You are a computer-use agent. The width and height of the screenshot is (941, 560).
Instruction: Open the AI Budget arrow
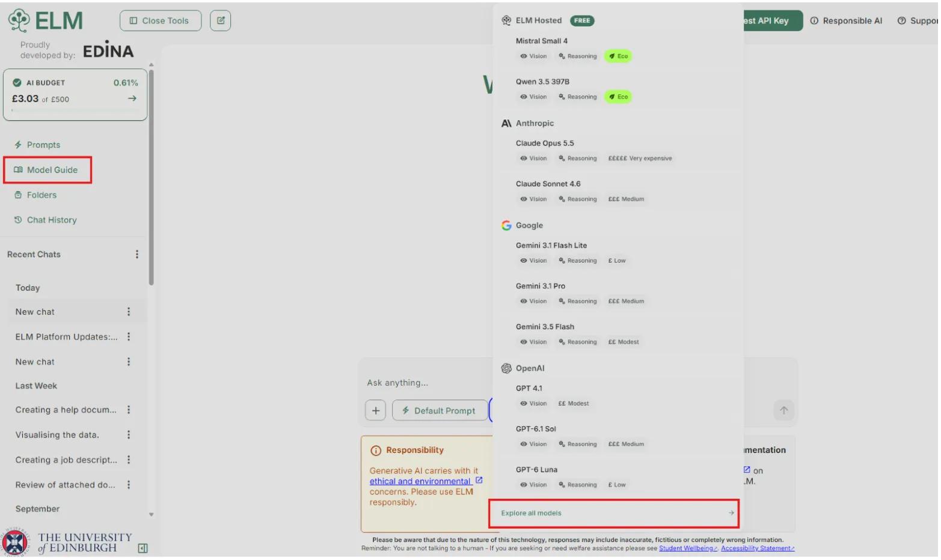coord(132,99)
